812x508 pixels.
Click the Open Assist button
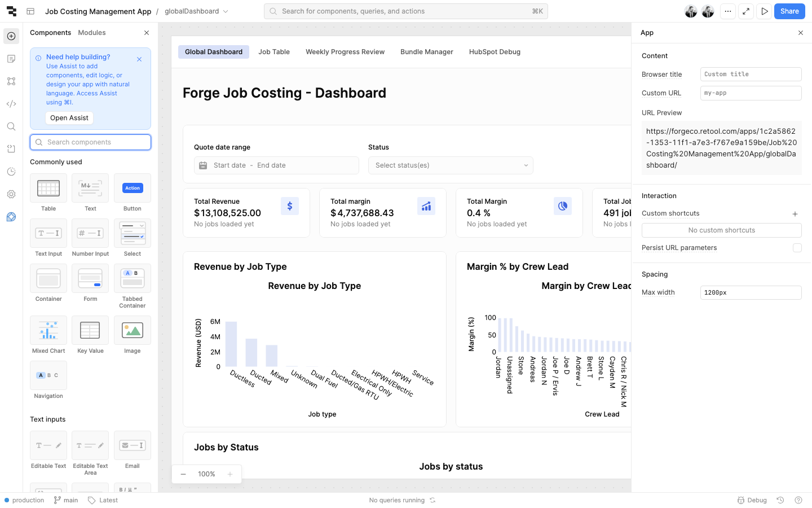69,118
